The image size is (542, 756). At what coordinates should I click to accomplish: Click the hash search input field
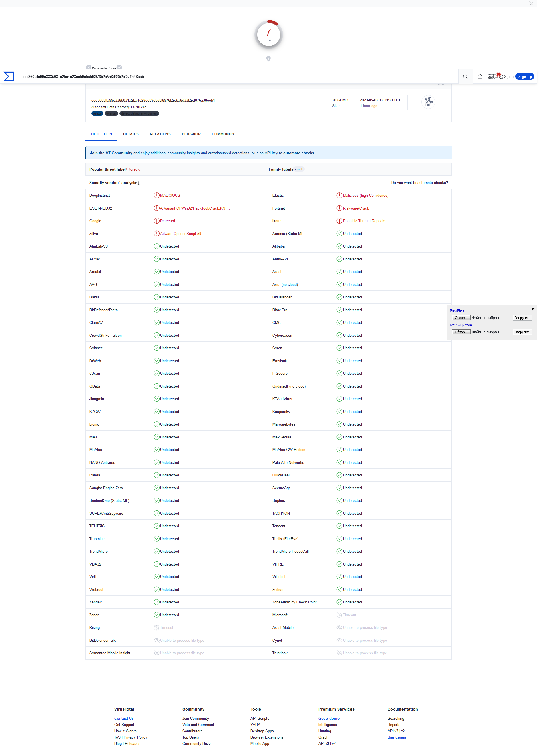[238, 77]
